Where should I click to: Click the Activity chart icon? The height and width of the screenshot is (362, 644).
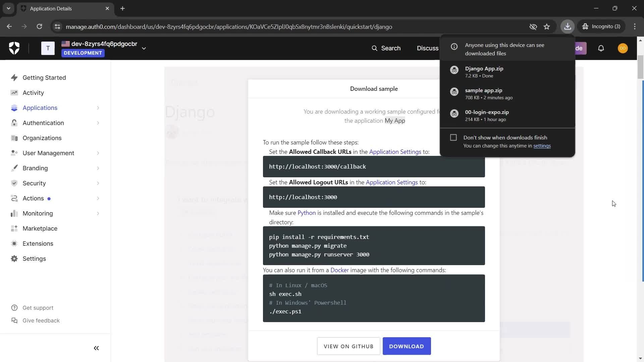coord(14,93)
